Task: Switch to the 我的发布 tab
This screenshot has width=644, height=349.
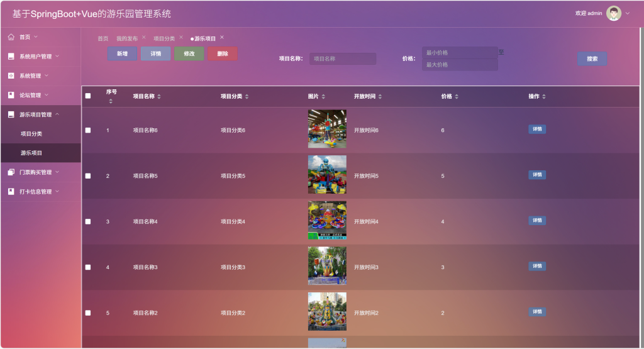Action: [127, 38]
